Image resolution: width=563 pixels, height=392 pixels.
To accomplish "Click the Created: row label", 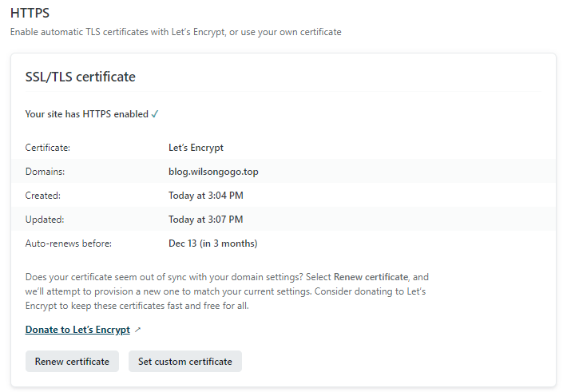I will 43,196.
